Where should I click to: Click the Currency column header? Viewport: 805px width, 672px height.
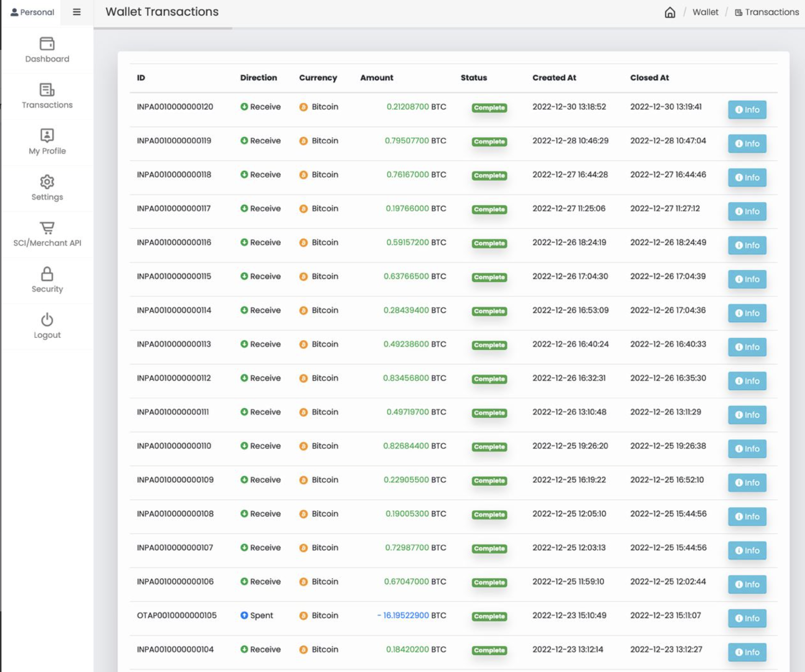click(318, 78)
